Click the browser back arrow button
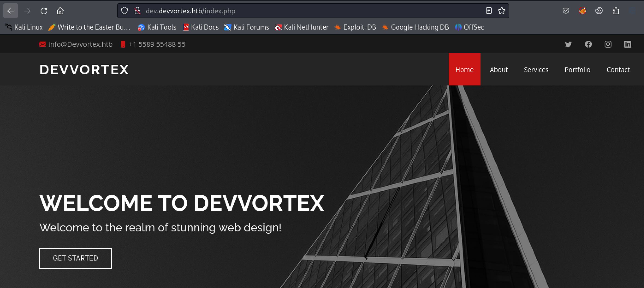644x288 pixels. tap(11, 11)
